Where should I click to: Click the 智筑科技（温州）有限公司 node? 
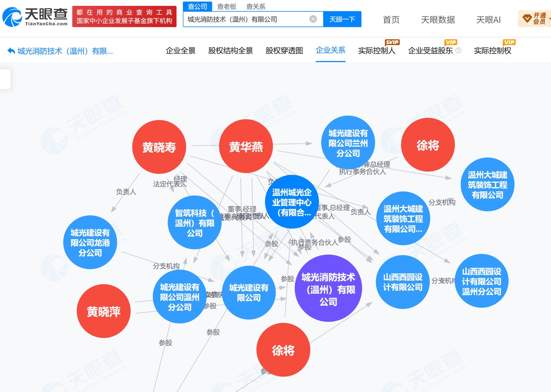194,222
